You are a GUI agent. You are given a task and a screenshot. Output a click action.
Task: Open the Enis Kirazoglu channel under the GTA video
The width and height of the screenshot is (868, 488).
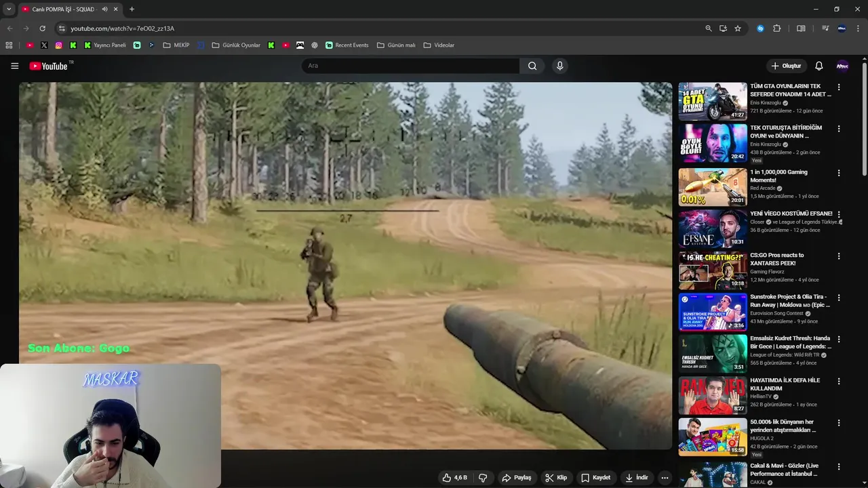pos(766,103)
